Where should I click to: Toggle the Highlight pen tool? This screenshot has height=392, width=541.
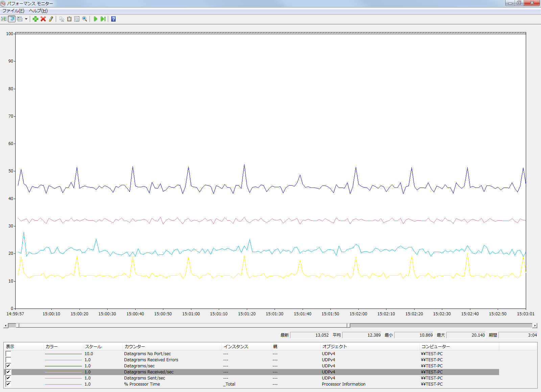pos(51,19)
